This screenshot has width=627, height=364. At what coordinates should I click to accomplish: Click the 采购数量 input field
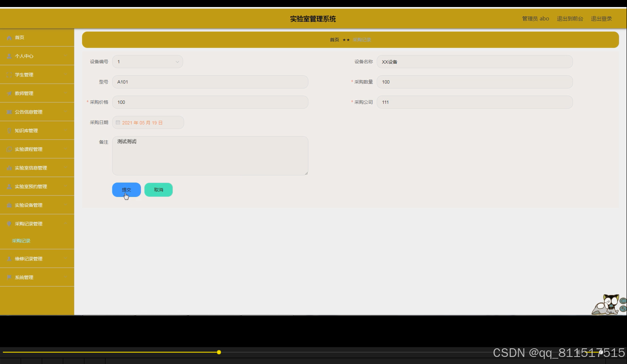pyautogui.click(x=475, y=82)
